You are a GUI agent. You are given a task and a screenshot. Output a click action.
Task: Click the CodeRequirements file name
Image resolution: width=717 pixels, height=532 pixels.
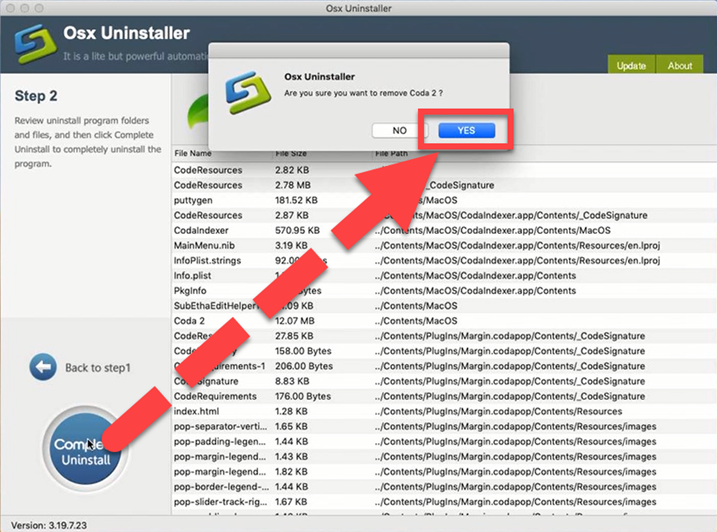point(215,396)
